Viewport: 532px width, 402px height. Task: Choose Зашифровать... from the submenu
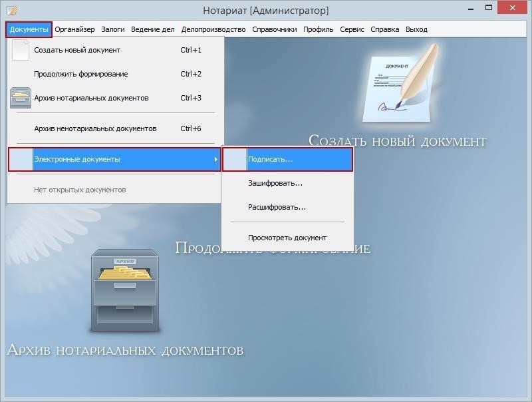(x=275, y=183)
